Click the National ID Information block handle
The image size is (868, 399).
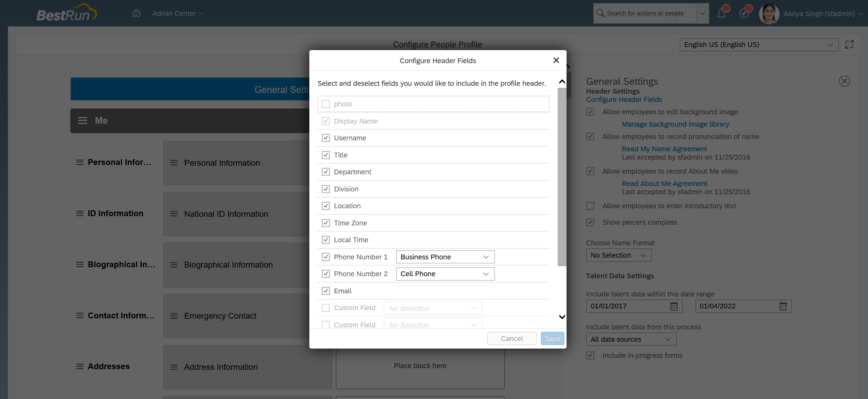(174, 214)
